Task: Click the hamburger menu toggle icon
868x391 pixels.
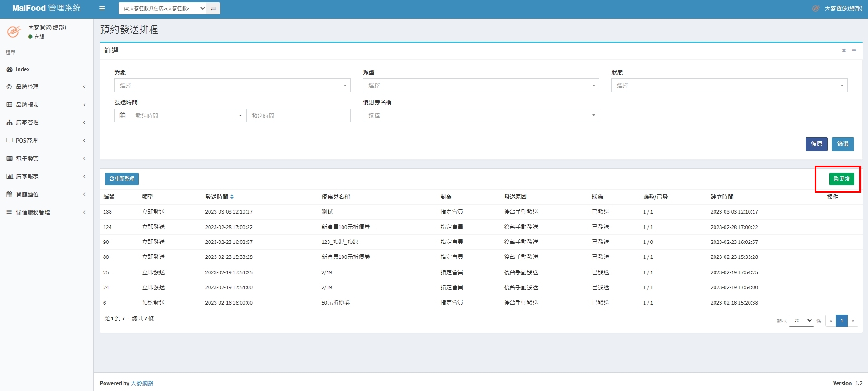Action: (102, 8)
